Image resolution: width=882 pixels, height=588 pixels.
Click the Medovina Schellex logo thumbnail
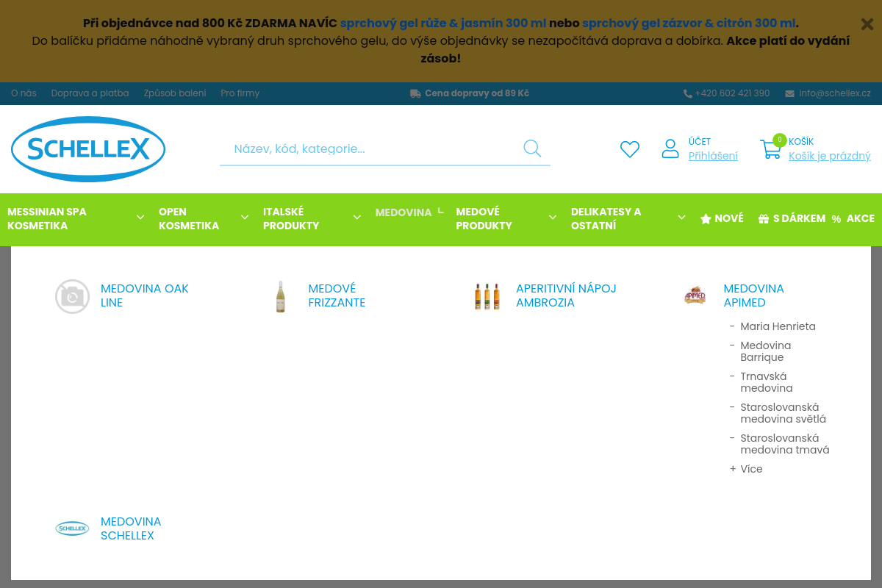(x=72, y=528)
